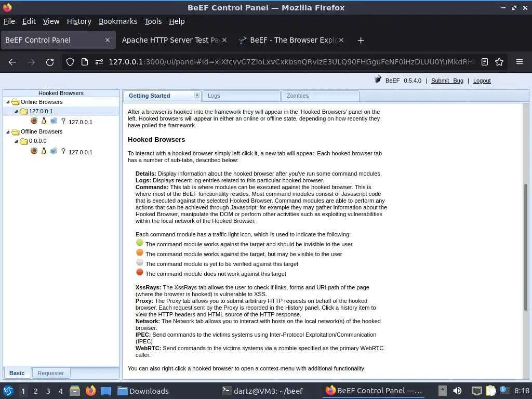532x399 pixels.
Task: Open a new browser tab with plus button
Action: [x=361, y=41]
